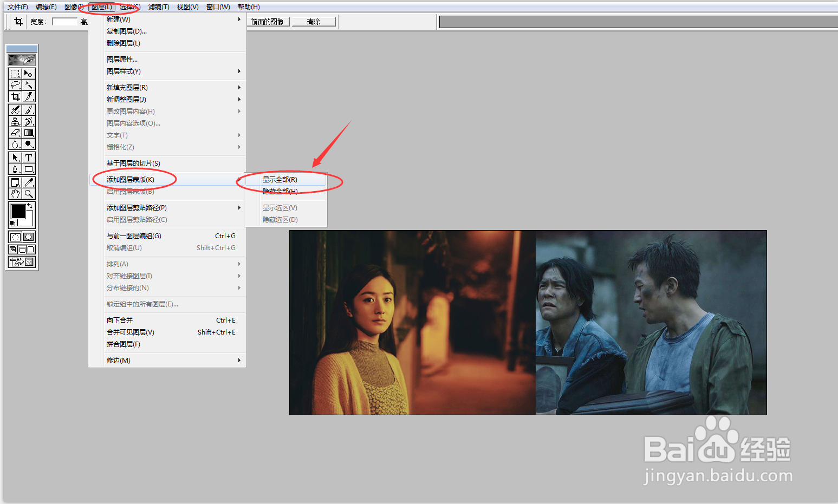Select the Paintbrush tool
838x504 pixels.
(x=29, y=110)
